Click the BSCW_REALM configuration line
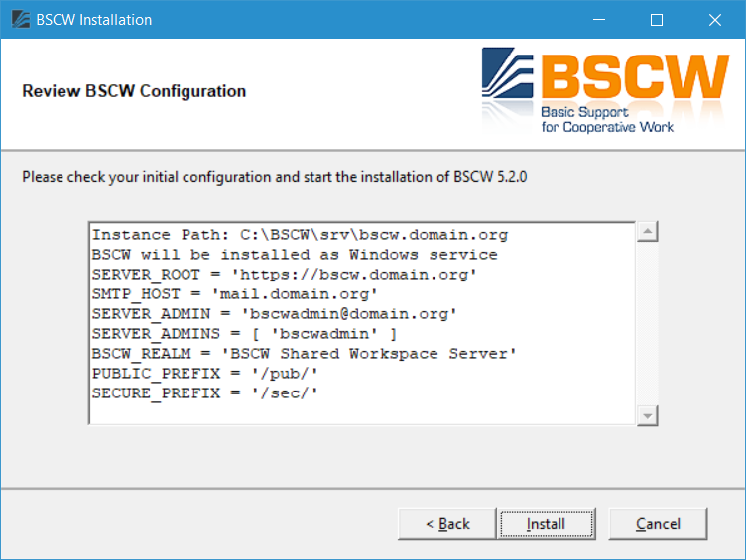This screenshot has width=746, height=560. pyautogui.click(x=304, y=354)
